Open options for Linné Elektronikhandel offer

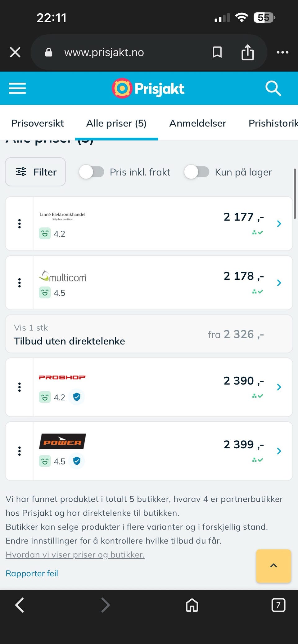(20, 224)
